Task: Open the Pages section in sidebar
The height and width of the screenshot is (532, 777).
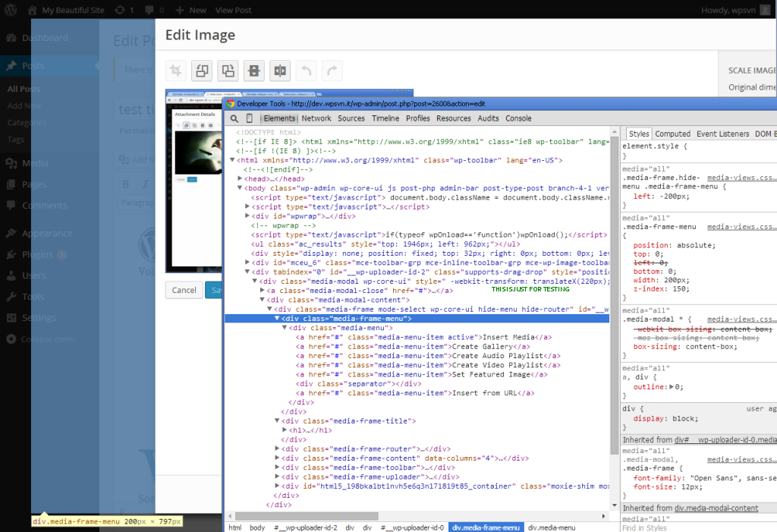Action: pos(33,184)
